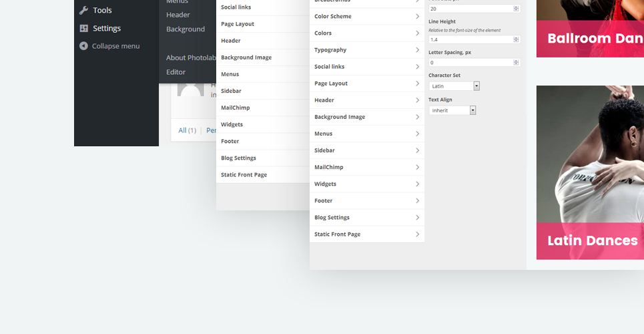Open Social links in the middle customizer panel
644x334 pixels.
[x=263, y=7]
